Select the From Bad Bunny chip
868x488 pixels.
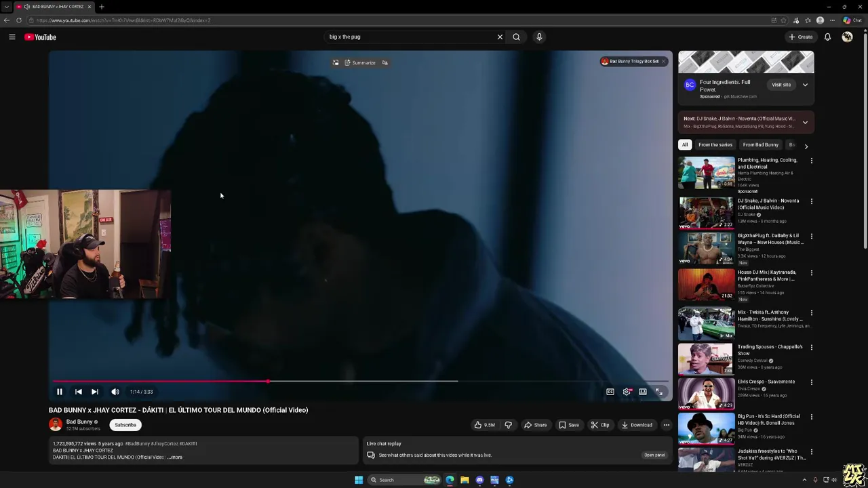point(760,144)
